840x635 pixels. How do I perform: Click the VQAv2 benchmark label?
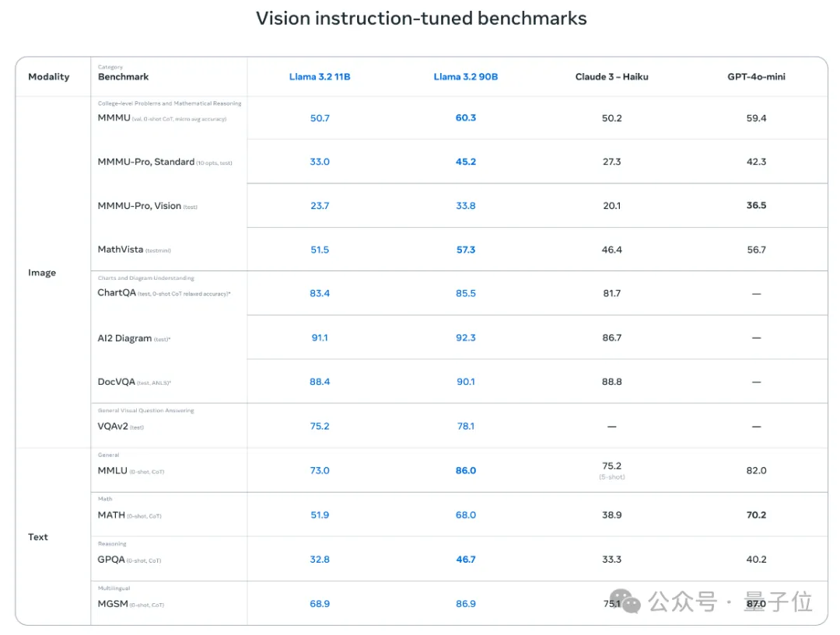click(x=113, y=426)
